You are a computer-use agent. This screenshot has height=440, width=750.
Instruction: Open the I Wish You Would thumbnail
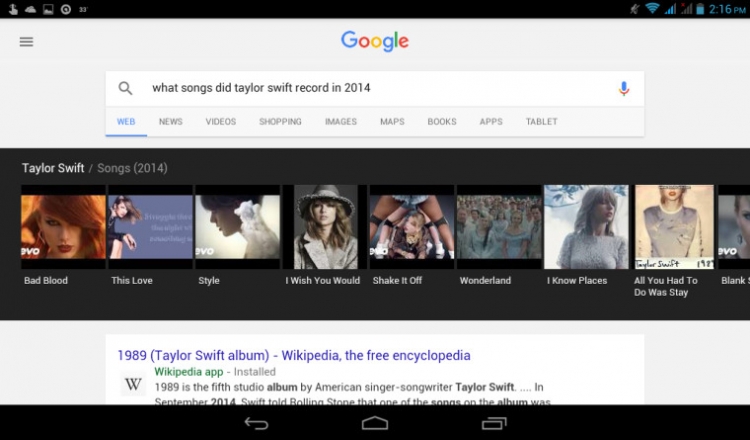coord(325,227)
